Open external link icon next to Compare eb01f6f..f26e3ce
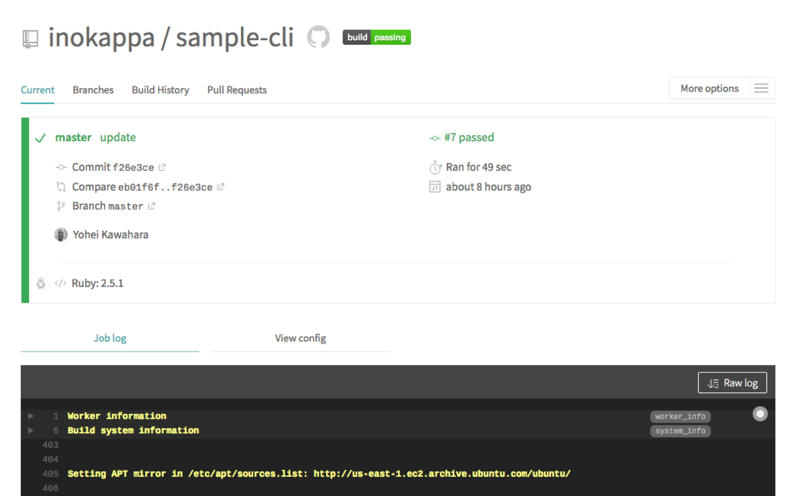The height and width of the screenshot is (496, 800). click(220, 187)
